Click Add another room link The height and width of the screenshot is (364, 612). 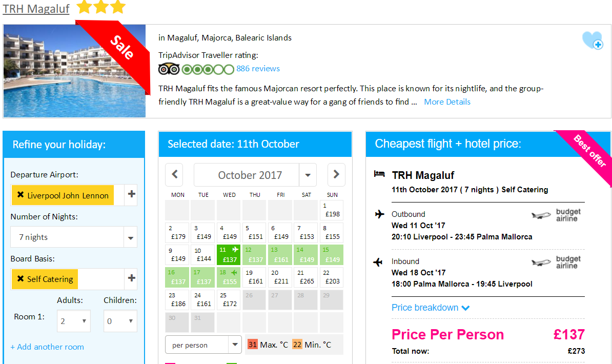click(x=47, y=347)
